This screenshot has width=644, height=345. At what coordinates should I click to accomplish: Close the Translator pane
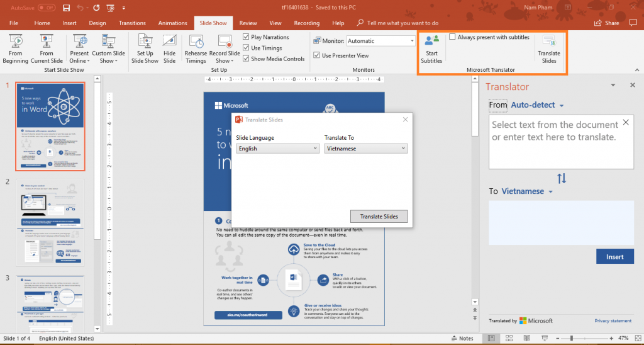coord(633,85)
